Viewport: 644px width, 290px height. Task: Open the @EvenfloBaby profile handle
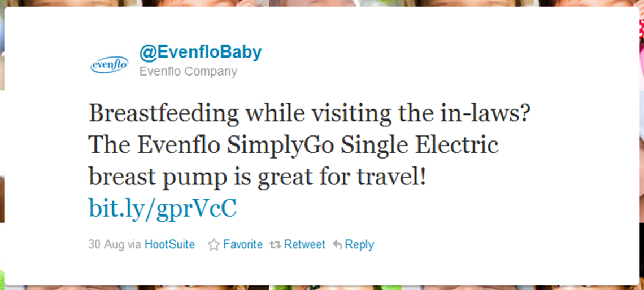pos(201,52)
